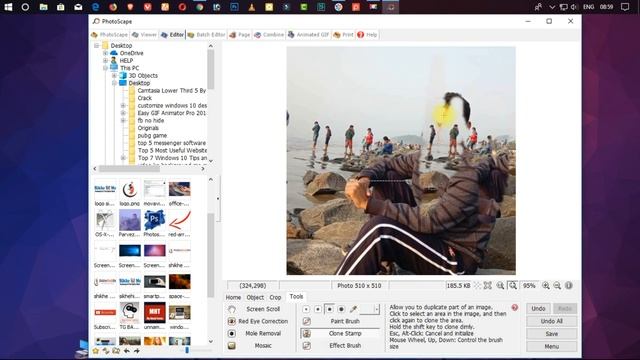The width and height of the screenshot is (640, 360).
Task: Click the Undo All button
Action: 551,321
